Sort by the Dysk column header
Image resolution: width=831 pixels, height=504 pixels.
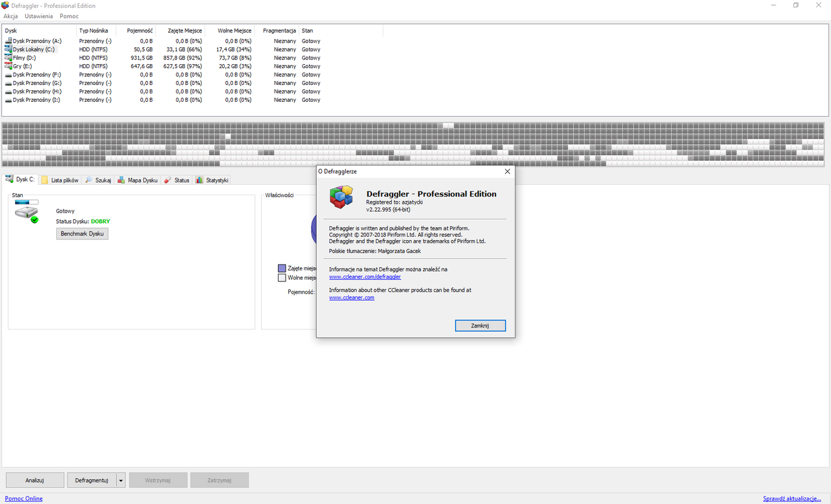(39, 30)
